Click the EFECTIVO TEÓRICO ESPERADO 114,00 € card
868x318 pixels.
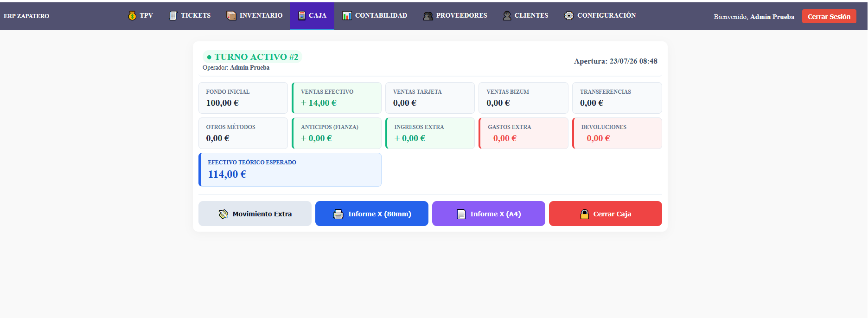pyautogui.click(x=290, y=169)
